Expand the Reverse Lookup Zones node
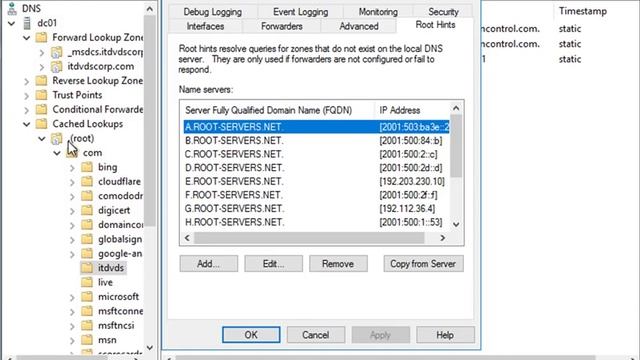The image size is (640, 360). pyautogui.click(x=27, y=82)
